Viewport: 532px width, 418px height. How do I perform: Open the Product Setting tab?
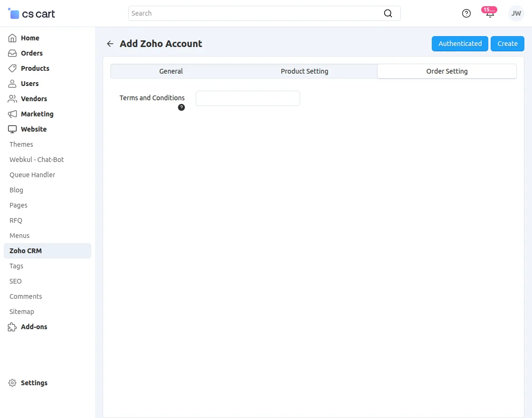(x=304, y=71)
